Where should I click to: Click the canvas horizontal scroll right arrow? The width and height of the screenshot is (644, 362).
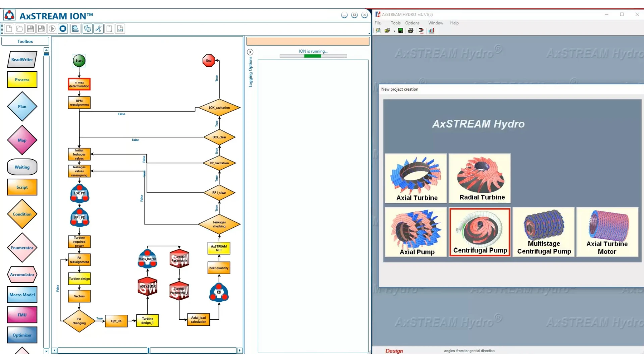239,350
